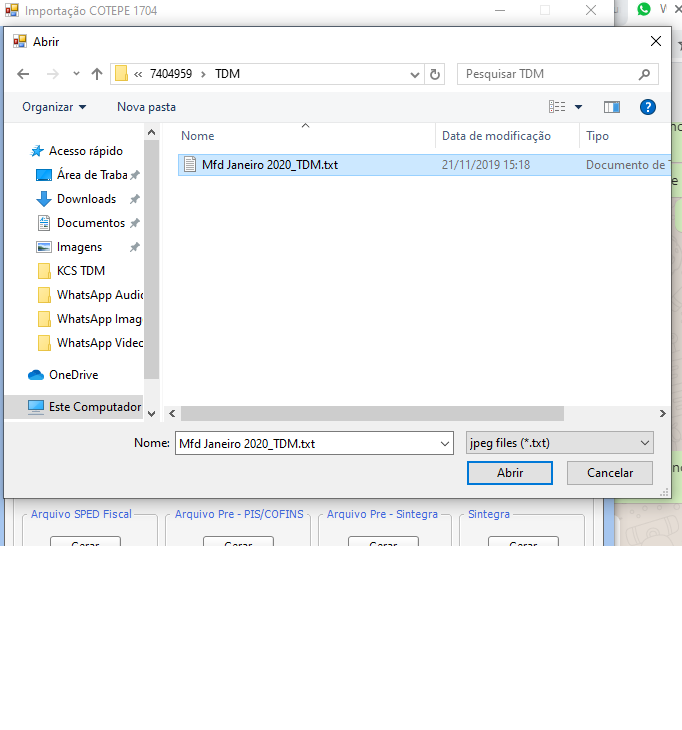Click the Cancelar button
This screenshot has height=730, width=682.
pos(610,473)
